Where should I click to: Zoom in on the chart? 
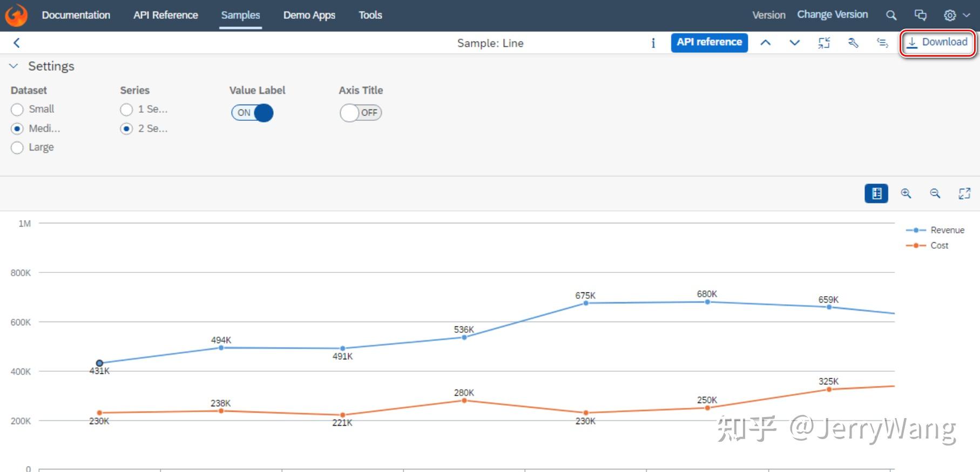906,193
